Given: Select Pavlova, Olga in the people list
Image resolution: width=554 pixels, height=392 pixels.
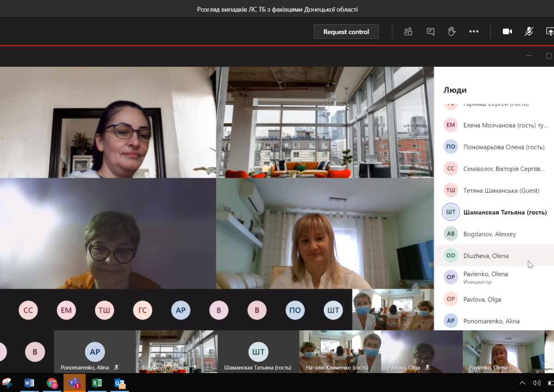Looking at the screenshot, I should [x=494, y=299].
